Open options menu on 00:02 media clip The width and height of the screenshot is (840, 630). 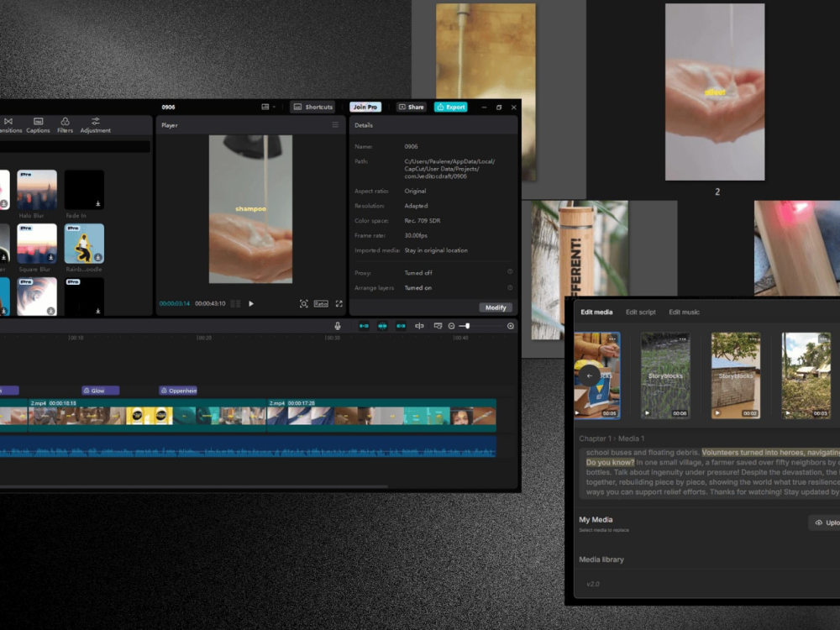pos(753,339)
